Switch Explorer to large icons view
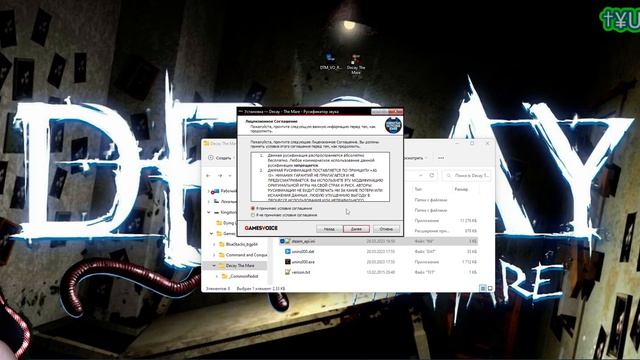 pos(490,288)
